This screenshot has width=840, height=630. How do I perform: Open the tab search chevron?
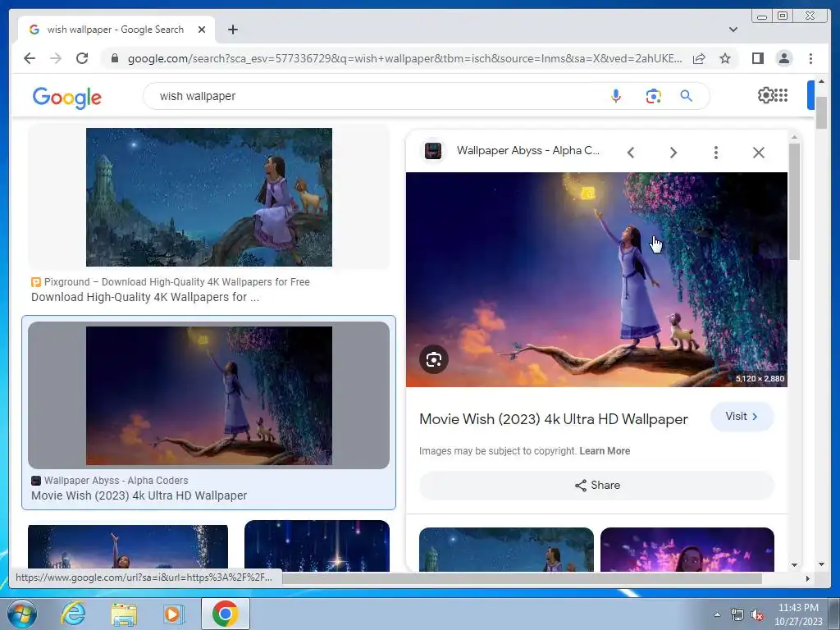point(733,30)
